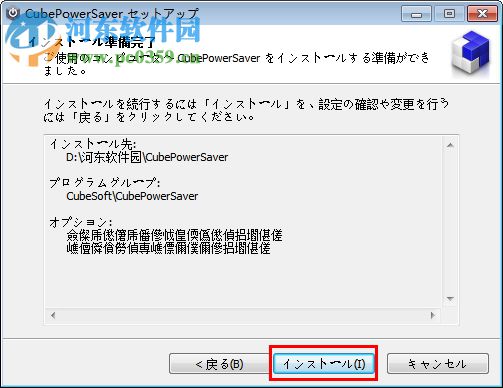Click the オプション: label
Screen dimensions: 503x388
(x=81, y=222)
